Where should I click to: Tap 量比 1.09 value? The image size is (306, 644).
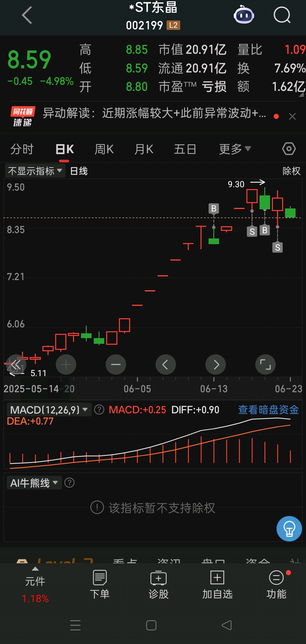click(271, 50)
